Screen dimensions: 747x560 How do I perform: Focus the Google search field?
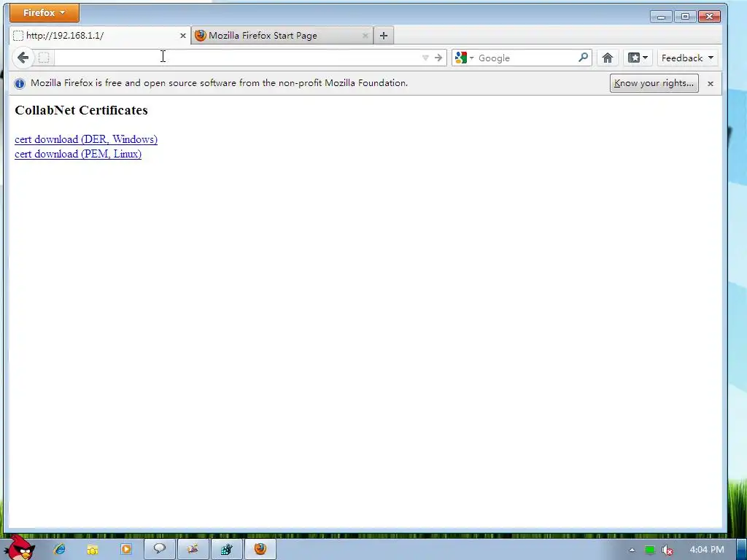tap(527, 58)
